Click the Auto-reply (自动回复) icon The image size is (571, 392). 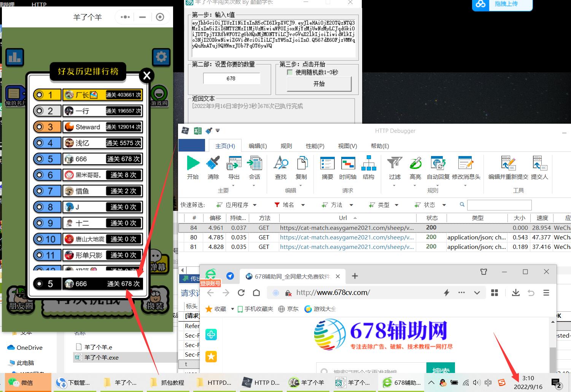coord(438,163)
